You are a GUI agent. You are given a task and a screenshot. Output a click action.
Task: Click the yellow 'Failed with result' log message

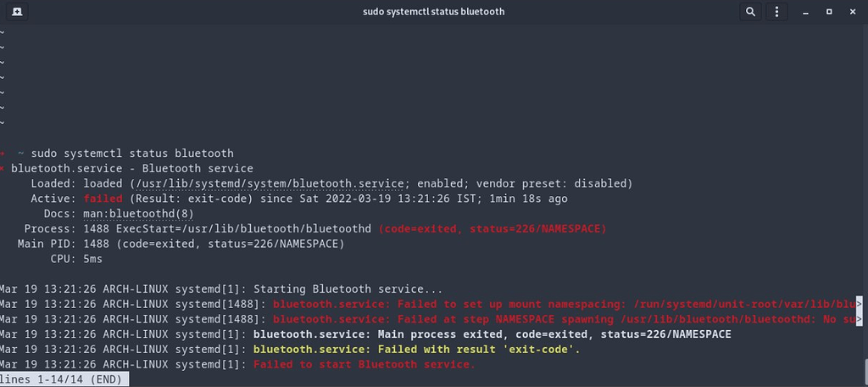click(416, 350)
